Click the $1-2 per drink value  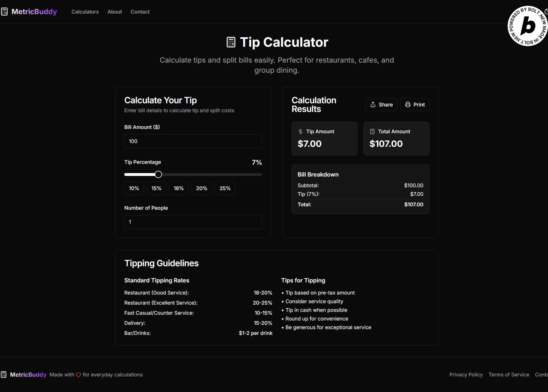[256, 333]
